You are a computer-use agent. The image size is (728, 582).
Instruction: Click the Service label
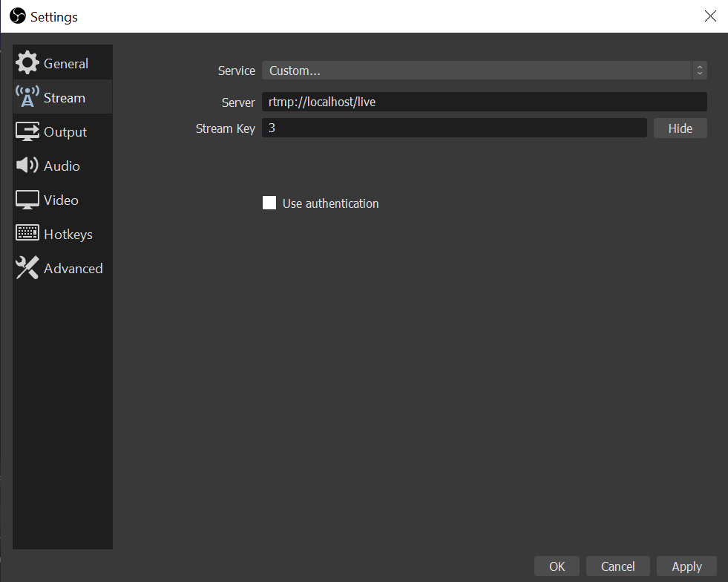237,71
